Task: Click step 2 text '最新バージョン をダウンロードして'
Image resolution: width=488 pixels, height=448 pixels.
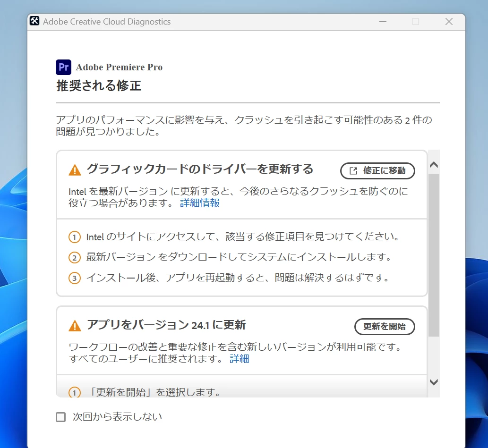Action: [166, 257]
